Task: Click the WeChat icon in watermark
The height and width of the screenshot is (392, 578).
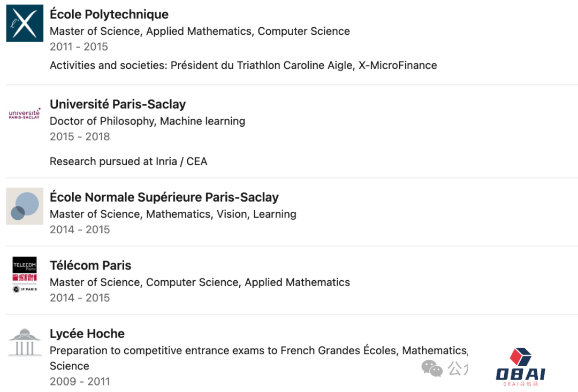Action: click(432, 368)
